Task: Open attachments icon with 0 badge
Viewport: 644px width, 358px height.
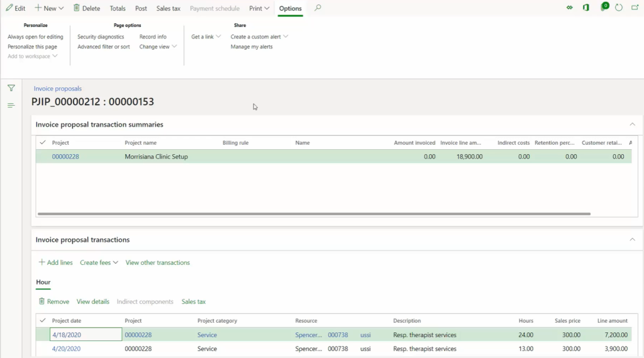Action: click(603, 8)
